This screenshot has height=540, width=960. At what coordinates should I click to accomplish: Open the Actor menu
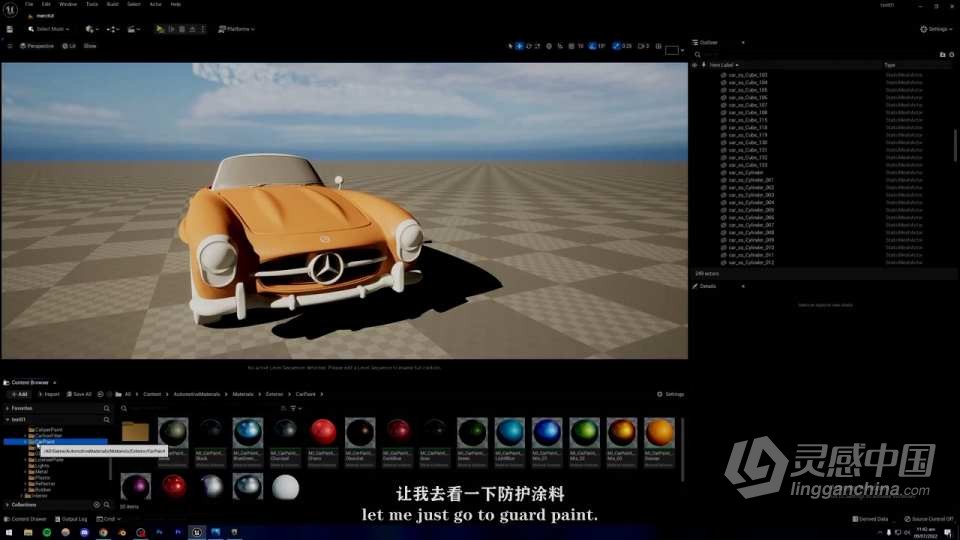coord(156,4)
